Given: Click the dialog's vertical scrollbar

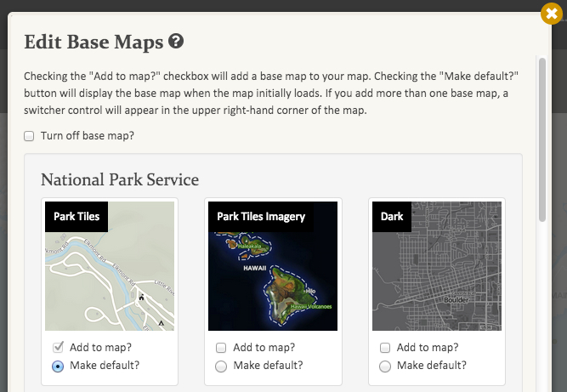Looking at the screenshot, I should pos(542,139).
